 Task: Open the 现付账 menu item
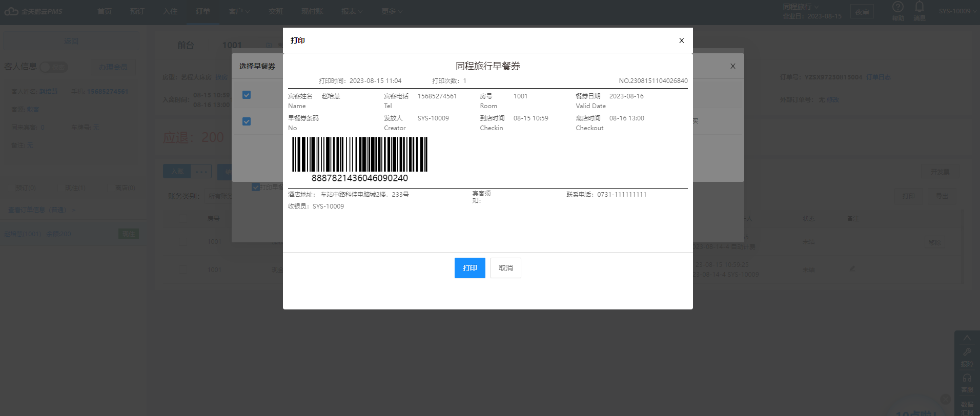312,11
